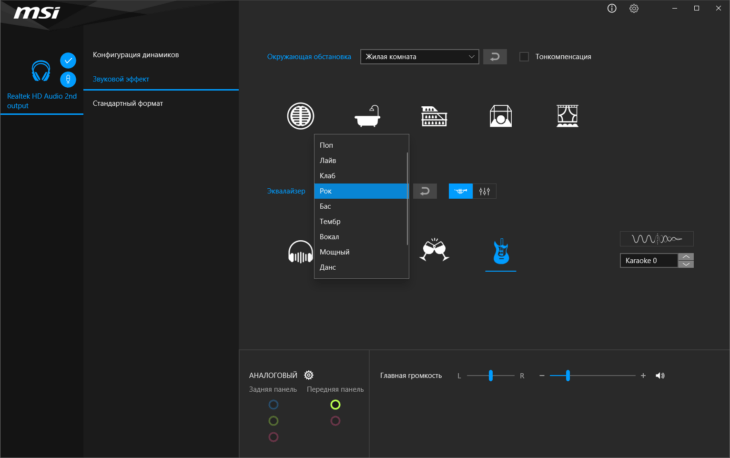Choose Бас from the equalizer list

360,206
